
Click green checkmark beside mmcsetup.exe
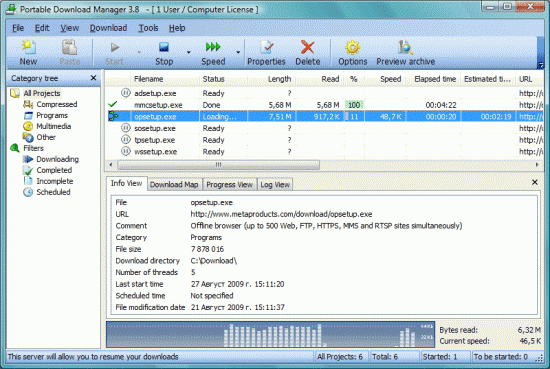pyautogui.click(x=113, y=104)
